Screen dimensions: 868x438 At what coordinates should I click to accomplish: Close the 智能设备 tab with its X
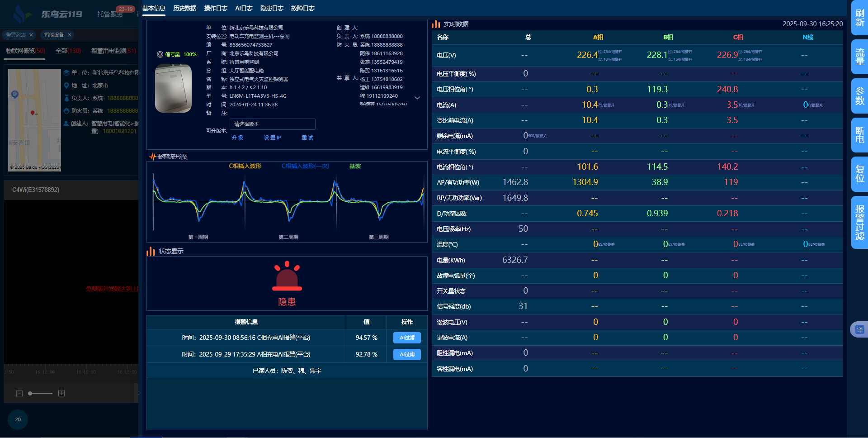(70, 35)
